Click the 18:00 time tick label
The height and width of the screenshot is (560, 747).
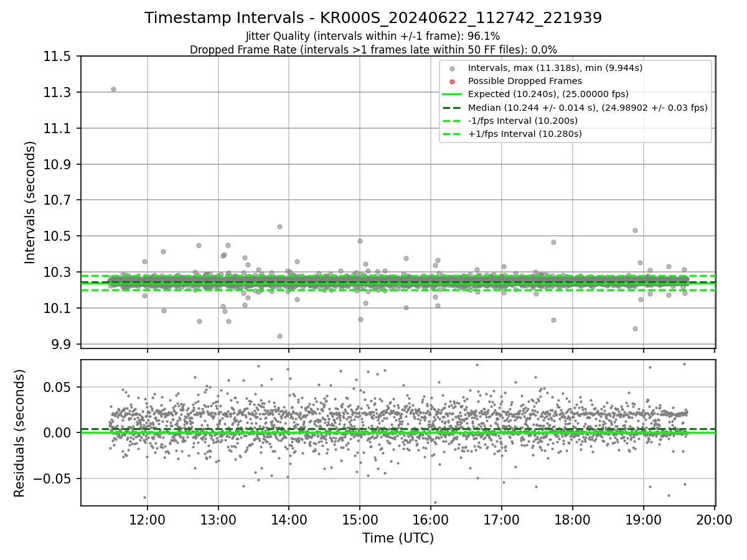point(573,519)
